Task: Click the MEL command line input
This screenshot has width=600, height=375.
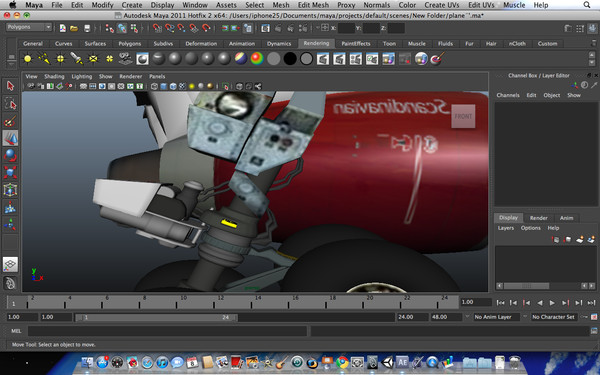Action: 167,331
